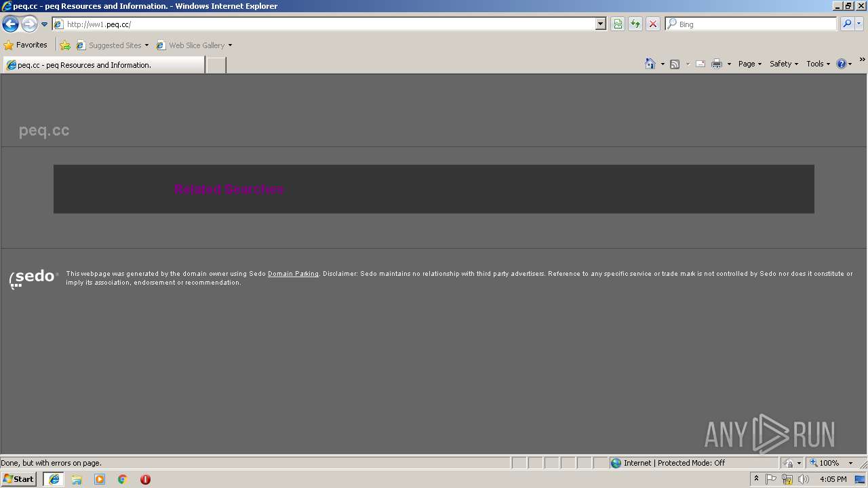Expand the zoom level dropdown arrow

pos(850,463)
